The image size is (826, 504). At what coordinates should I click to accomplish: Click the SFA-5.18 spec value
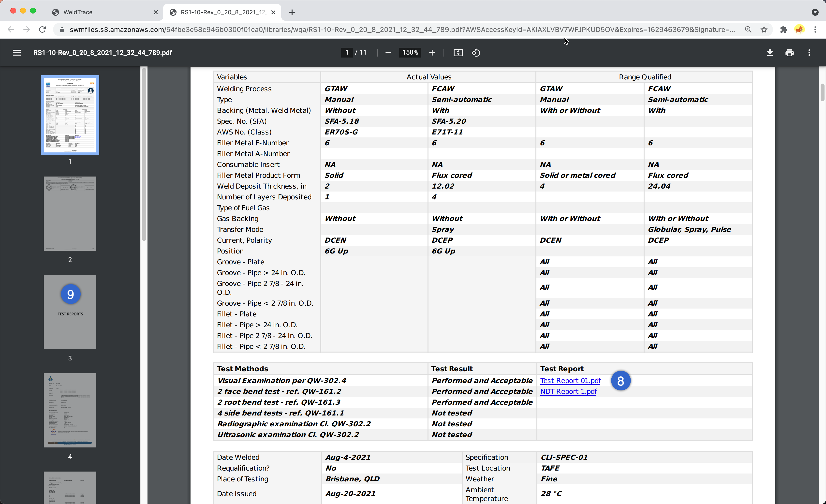342,121
